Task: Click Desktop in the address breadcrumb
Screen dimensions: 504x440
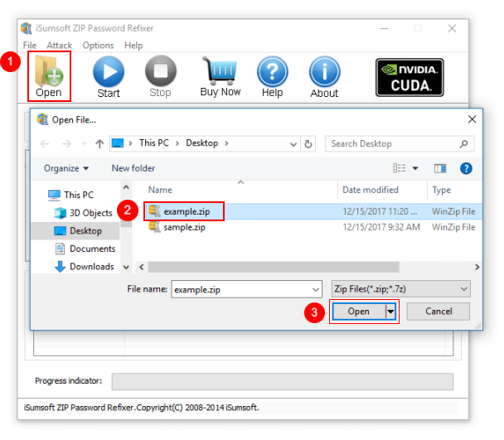Action: click(202, 143)
